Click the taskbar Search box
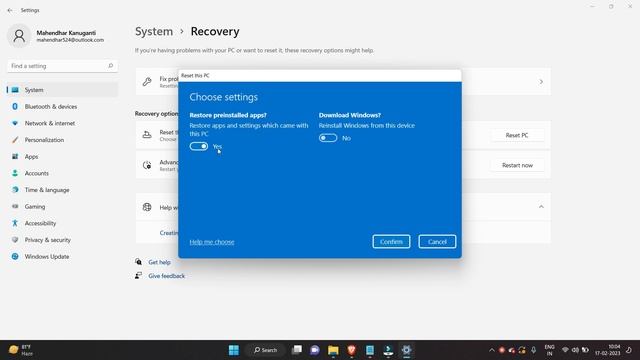The height and width of the screenshot is (360, 640). point(265,350)
